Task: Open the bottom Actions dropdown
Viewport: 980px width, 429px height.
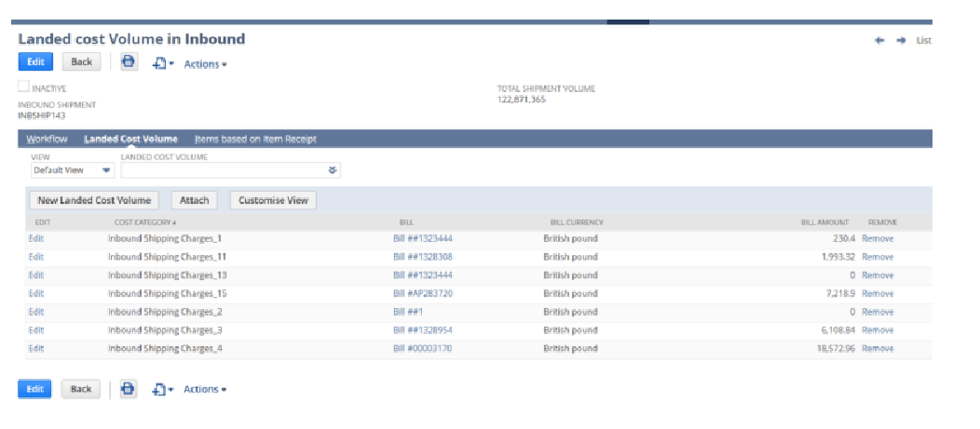Action: tap(204, 390)
